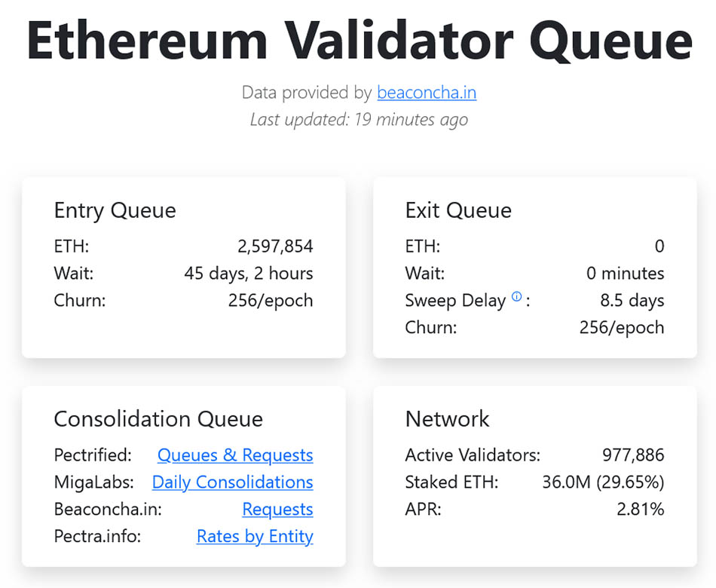Visit Pectra.info Rates by Entity link
716x588 pixels.
255,537
